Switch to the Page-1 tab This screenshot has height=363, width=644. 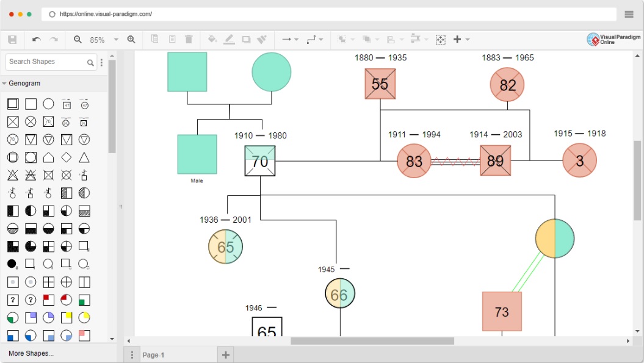(x=153, y=355)
